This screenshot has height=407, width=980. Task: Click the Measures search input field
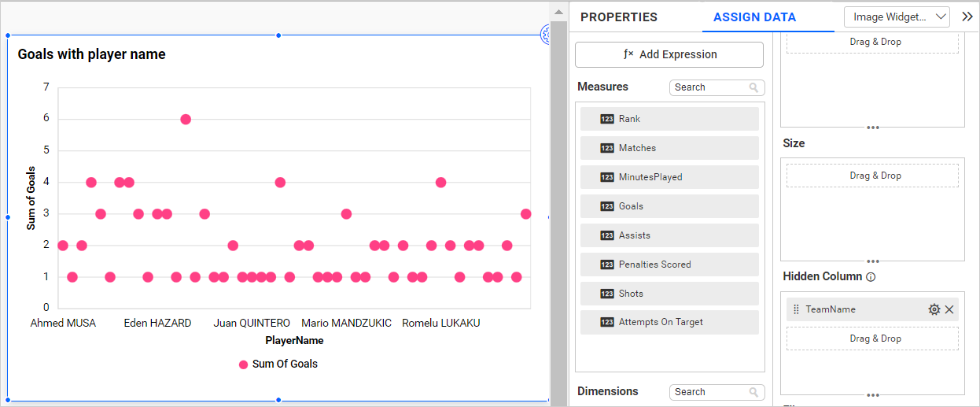708,87
